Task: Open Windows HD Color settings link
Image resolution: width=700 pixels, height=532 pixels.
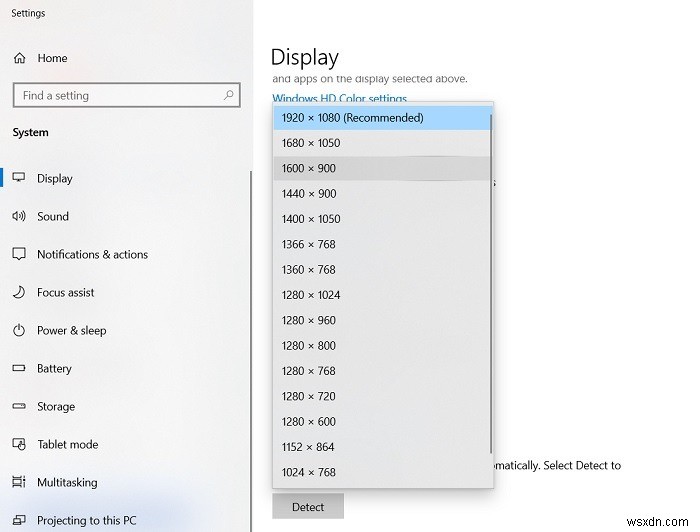Action: click(x=339, y=98)
